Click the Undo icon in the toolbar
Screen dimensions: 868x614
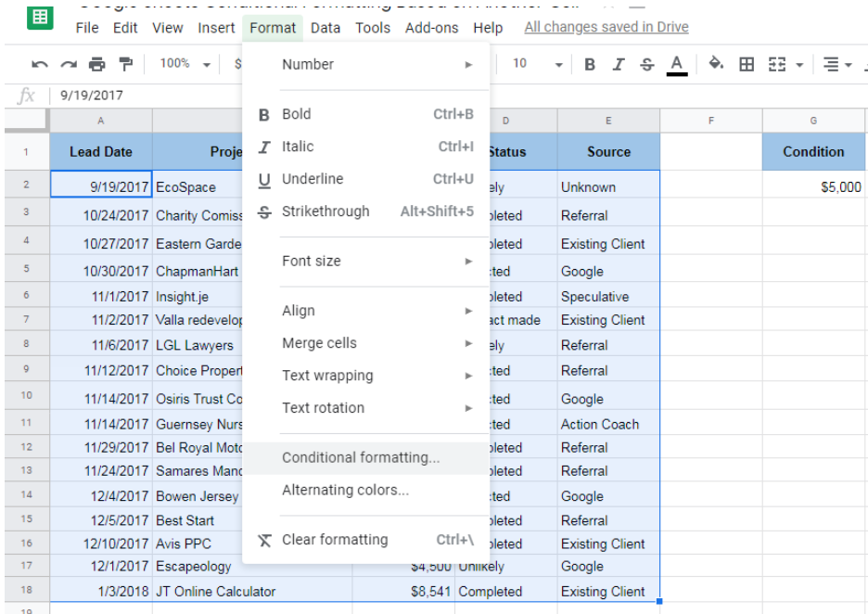[39, 64]
